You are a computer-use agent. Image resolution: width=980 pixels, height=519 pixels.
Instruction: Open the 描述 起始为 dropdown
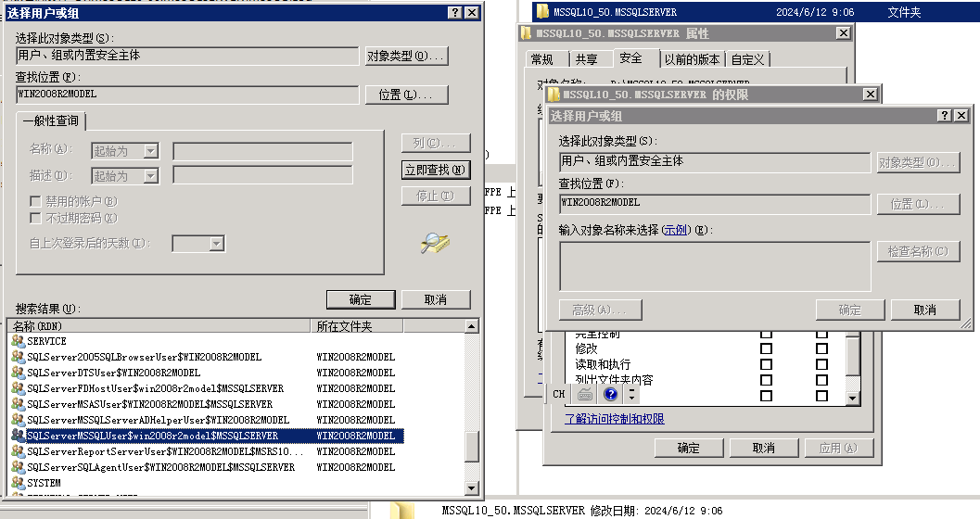150,176
